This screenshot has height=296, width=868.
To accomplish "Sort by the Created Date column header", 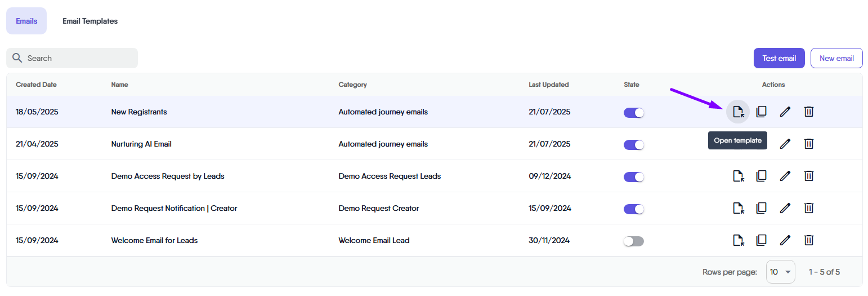I will (x=36, y=85).
